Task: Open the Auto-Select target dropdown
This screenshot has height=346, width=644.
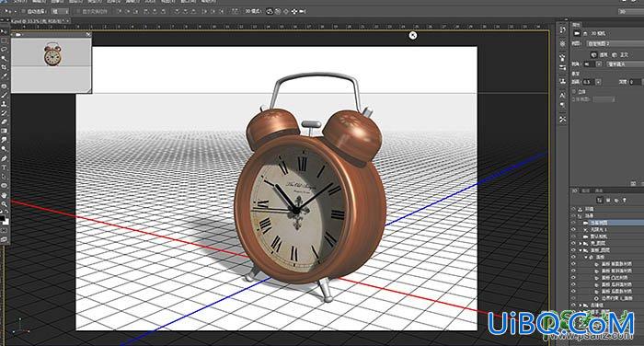Action: [x=61, y=12]
